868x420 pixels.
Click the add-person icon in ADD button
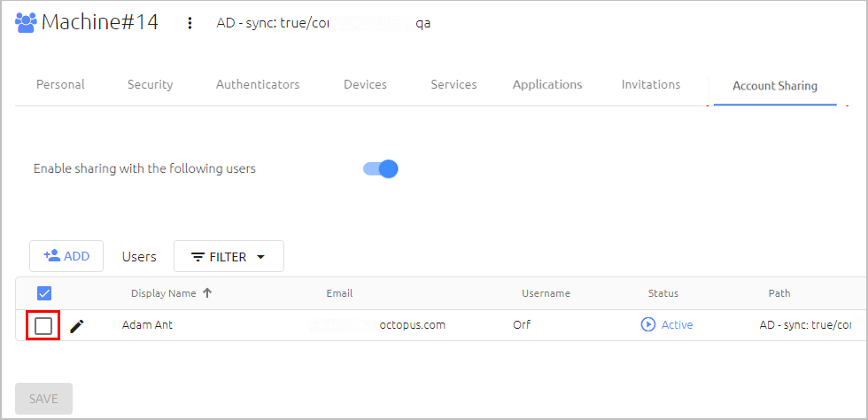[x=52, y=255]
